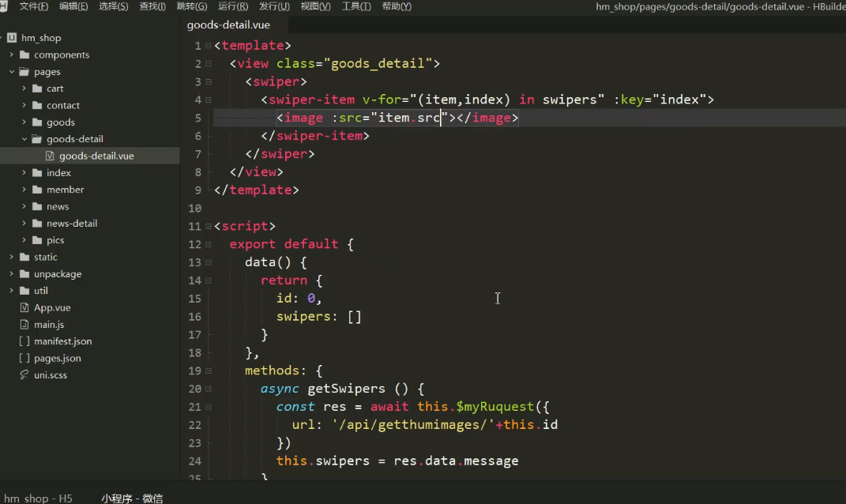Screen dimensions: 846x504
Task: Open the 运行(R) menu
Action: [233, 6]
